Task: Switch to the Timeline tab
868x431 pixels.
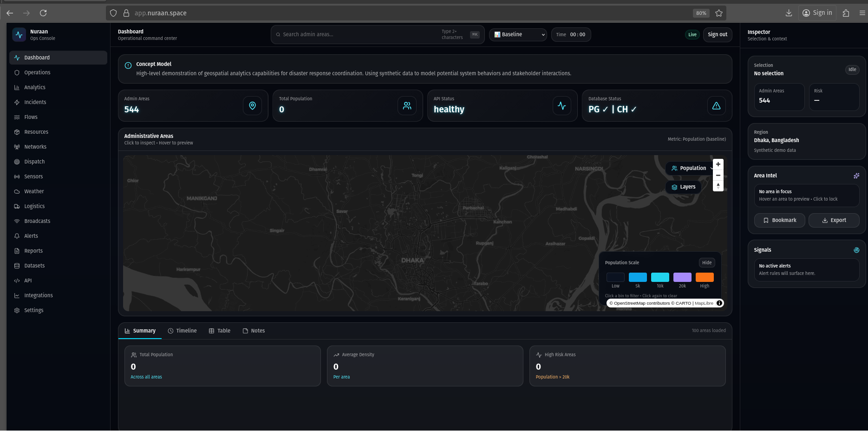Action: (182, 331)
